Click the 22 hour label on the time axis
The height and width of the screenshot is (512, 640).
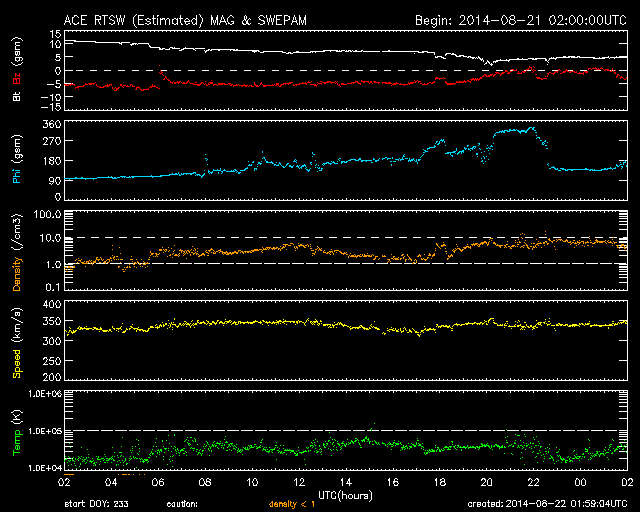[x=533, y=482]
